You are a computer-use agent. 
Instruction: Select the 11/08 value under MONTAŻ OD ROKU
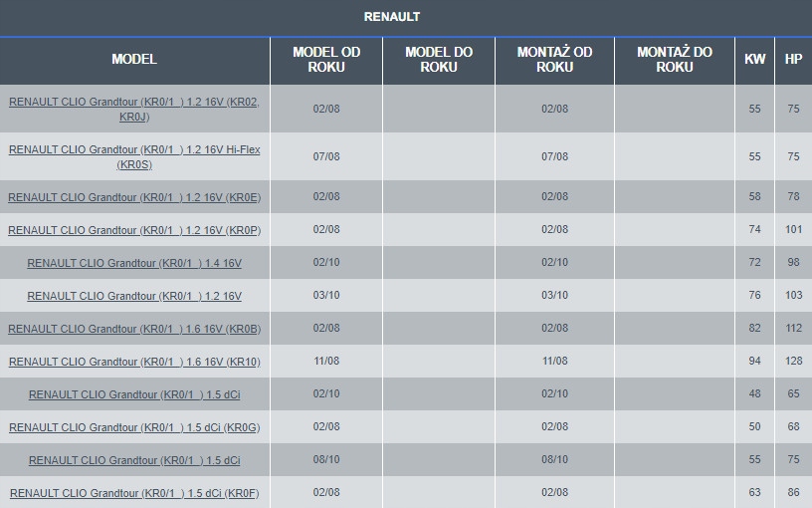[554, 361]
